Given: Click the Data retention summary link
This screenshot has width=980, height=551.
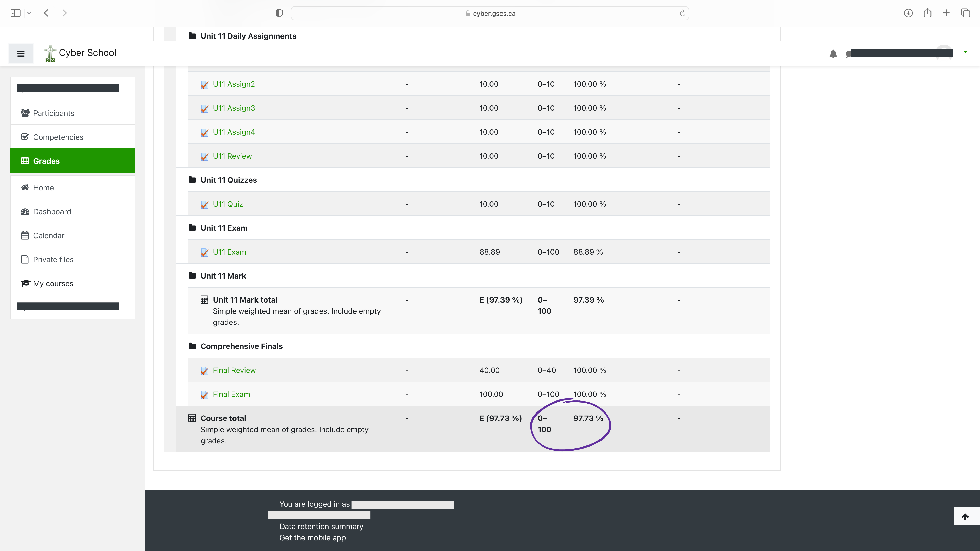Looking at the screenshot, I should (321, 526).
